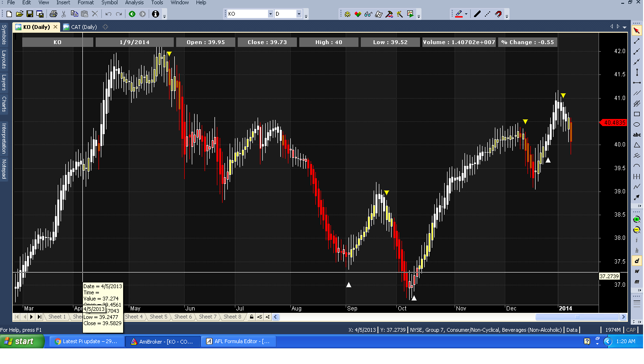Select the arrow pointer tool
This screenshot has height=364, width=644.
tap(637, 31)
